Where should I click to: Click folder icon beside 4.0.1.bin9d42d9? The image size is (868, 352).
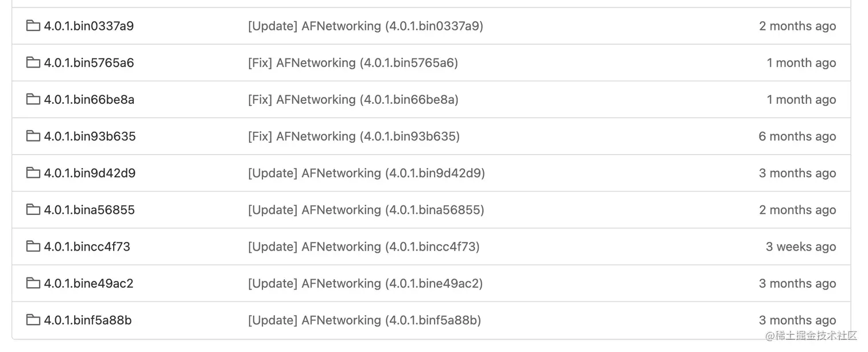[x=33, y=173]
